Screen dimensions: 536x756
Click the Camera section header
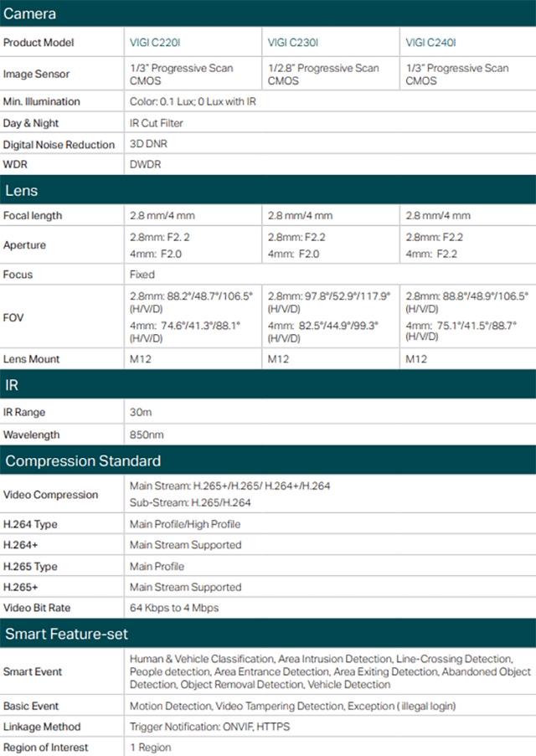(30, 14)
